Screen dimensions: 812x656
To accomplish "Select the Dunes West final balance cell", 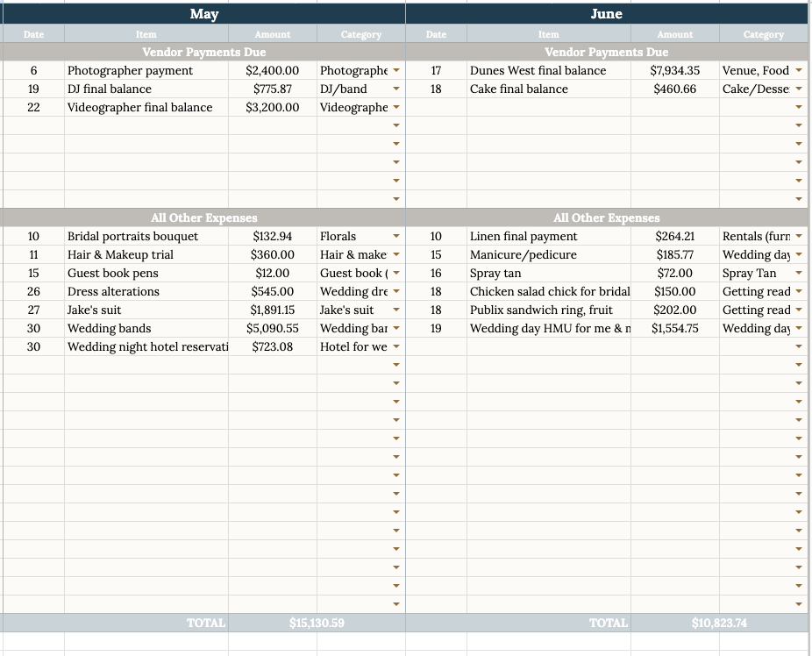I will click(x=549, y=70).
